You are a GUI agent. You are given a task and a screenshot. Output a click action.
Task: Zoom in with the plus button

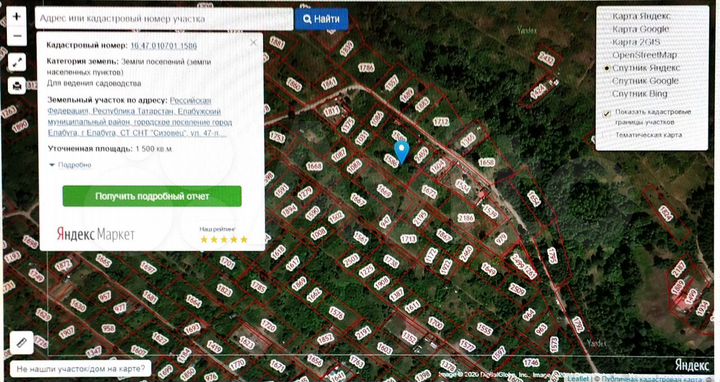17,17
